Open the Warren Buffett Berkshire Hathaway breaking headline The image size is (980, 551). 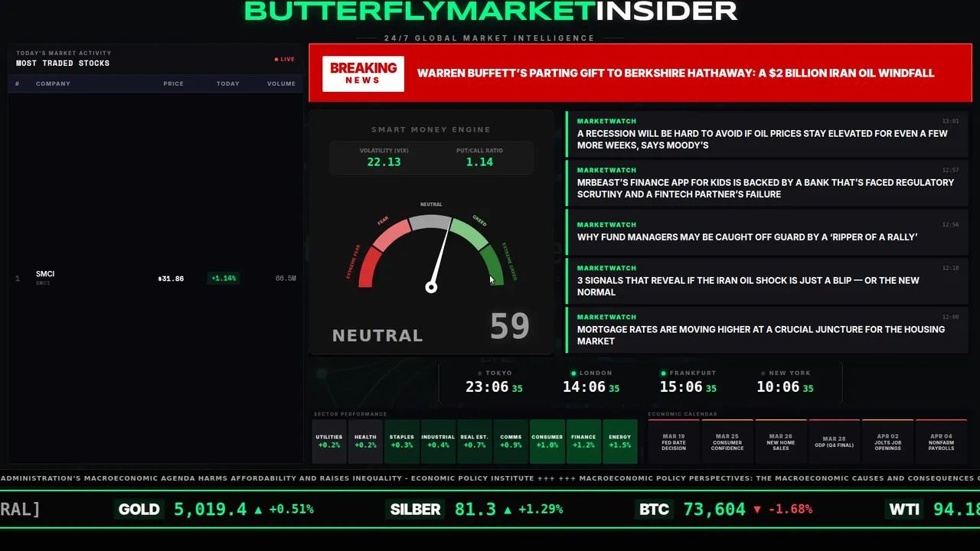click(675, 73)
